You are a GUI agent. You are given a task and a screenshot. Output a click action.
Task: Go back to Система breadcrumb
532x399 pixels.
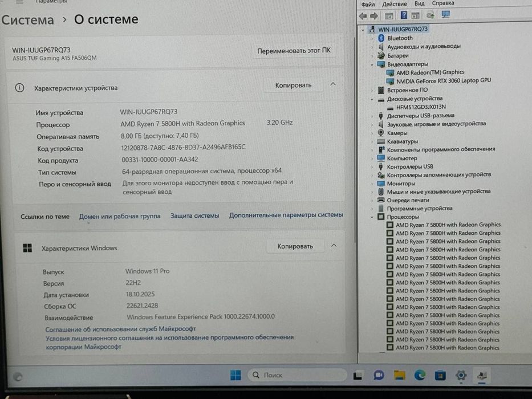click(27, 20)
